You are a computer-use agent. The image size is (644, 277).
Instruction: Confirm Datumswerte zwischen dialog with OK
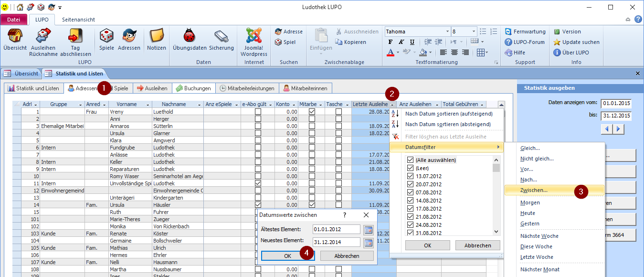pos(288,256)
